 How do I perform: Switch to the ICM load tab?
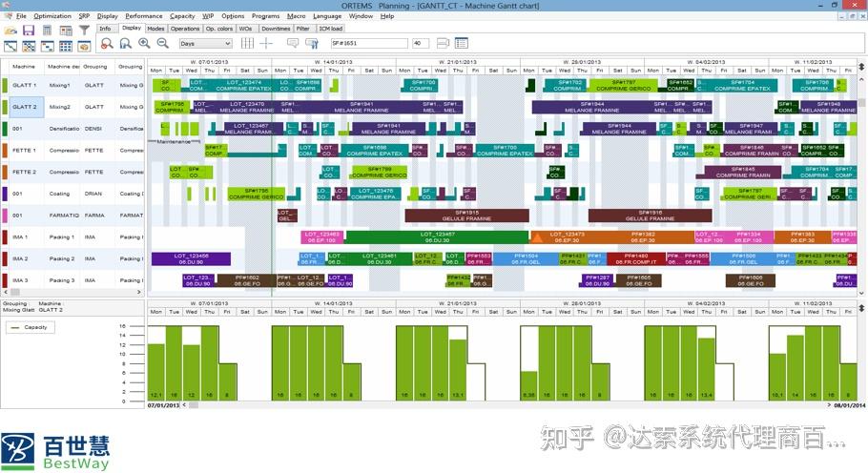pyautogui.click(x=330, y=29)
